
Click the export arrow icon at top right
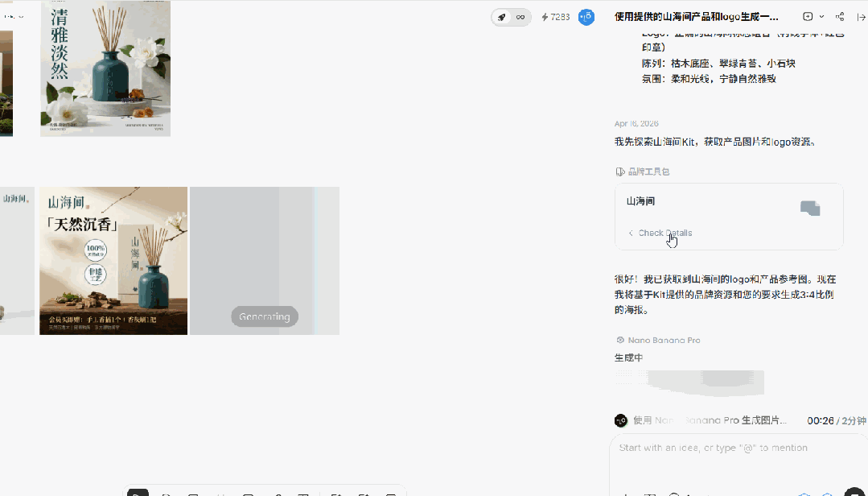[859, 15]
